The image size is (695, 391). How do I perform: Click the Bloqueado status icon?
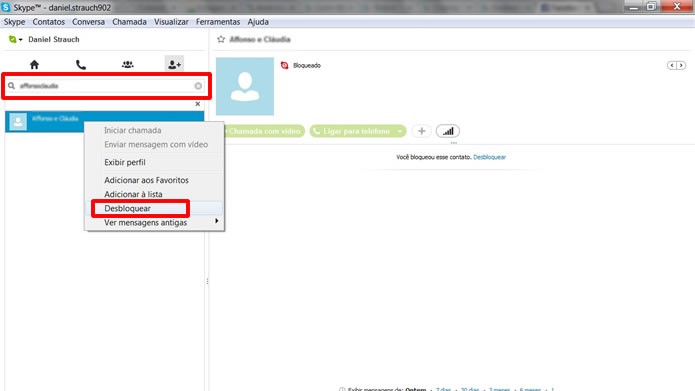click(285, 66)
